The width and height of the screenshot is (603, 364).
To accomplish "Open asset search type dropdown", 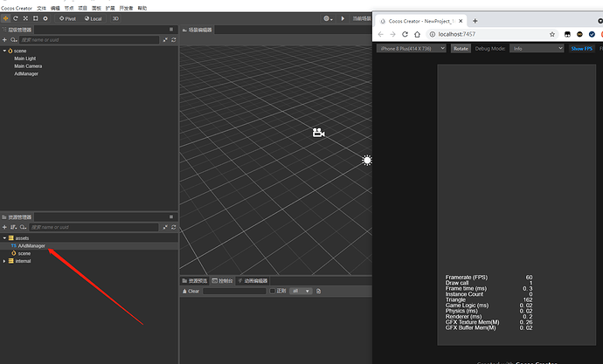I will pyautogui.click(x=23, y=227).
